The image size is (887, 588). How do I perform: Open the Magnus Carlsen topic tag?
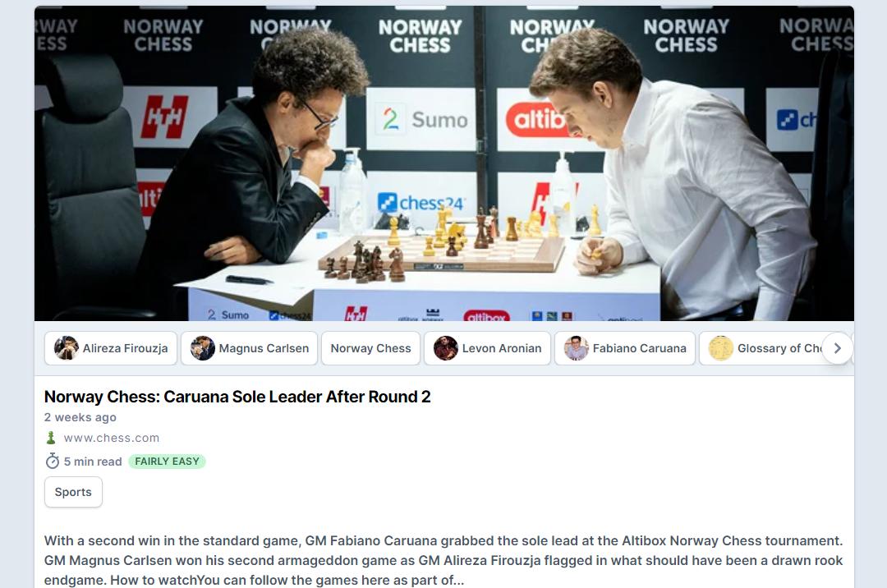(x=250, y=348)
